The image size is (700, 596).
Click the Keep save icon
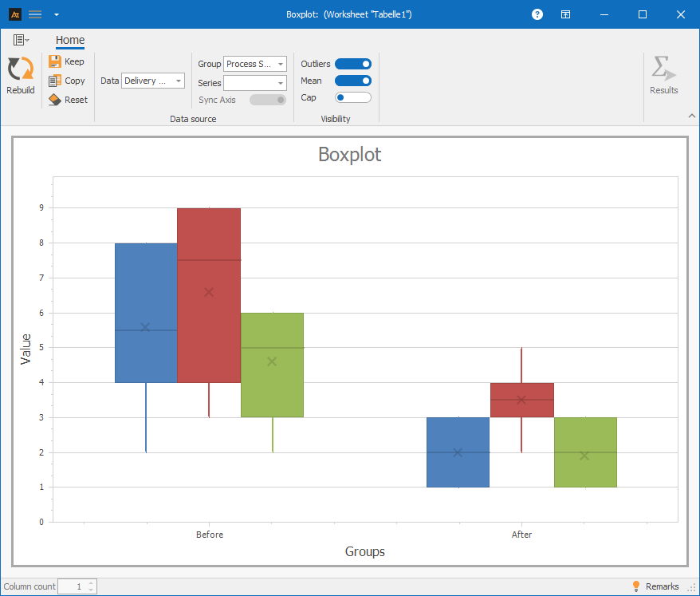(x=55, y=61)
